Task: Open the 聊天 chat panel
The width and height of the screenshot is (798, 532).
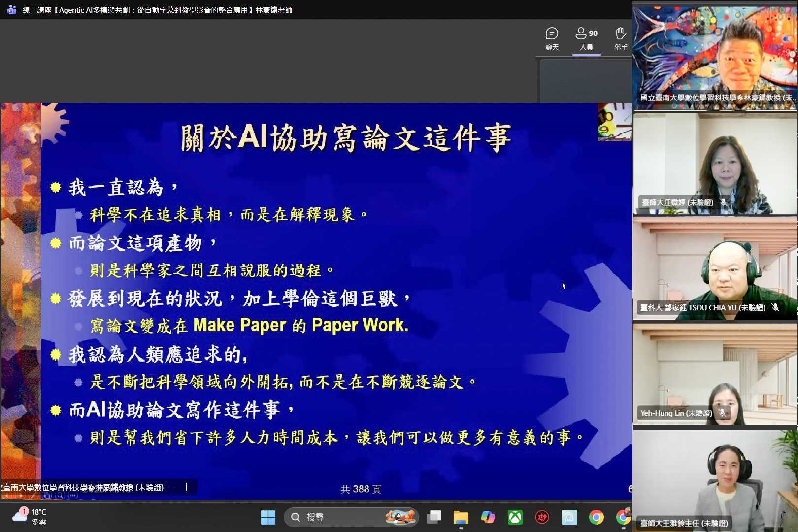Action: pyautogui.click(x=552, y=38)
